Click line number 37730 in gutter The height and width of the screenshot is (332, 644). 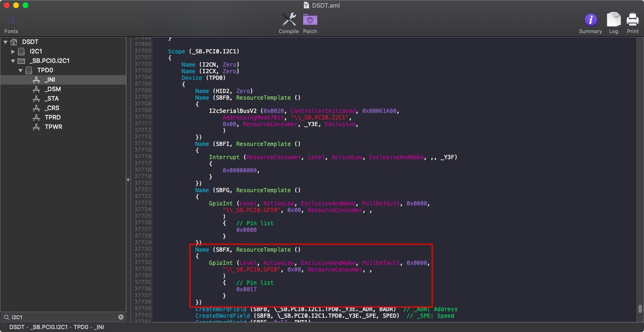point(142,249)
